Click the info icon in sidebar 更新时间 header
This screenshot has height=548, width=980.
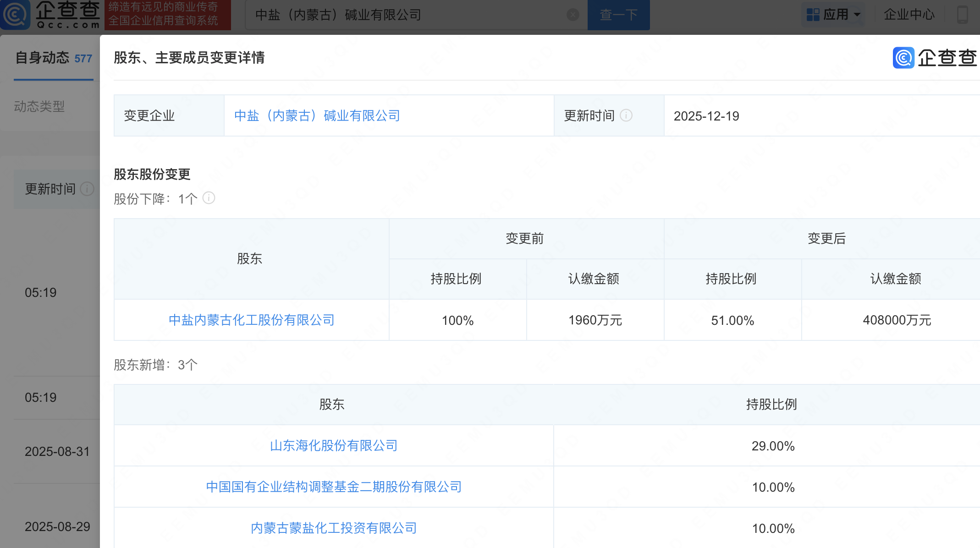pos(87,189)
